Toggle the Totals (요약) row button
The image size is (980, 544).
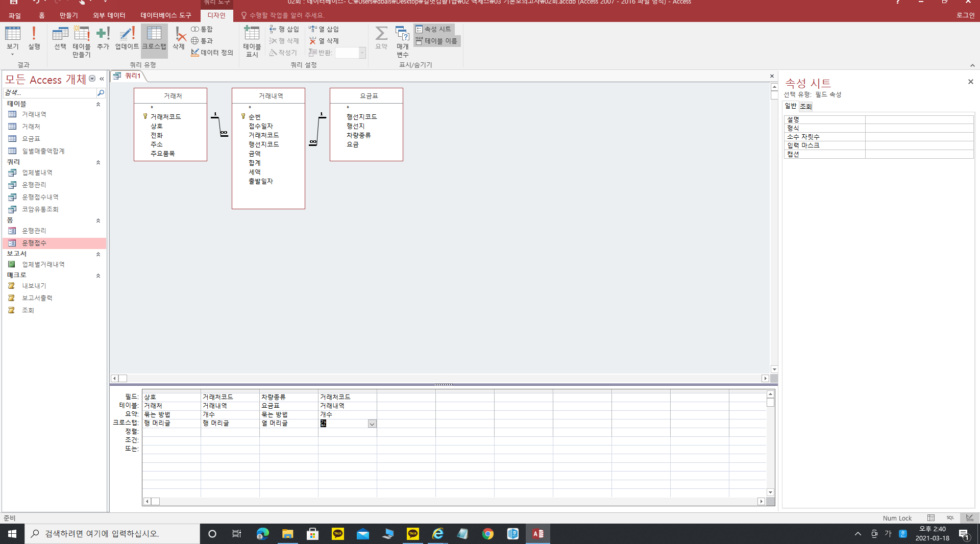381,38
